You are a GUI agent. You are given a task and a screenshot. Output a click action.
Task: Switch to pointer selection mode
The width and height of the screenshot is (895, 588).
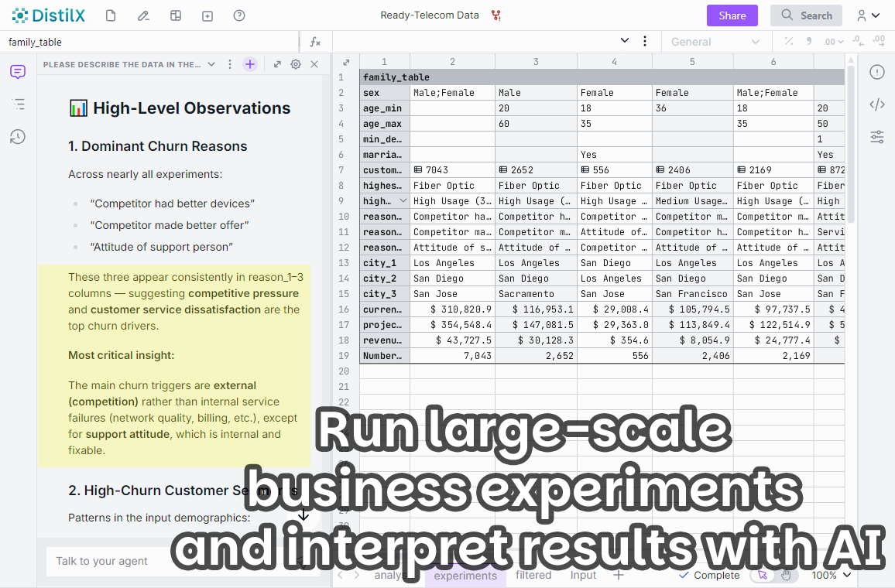[763, 575]
